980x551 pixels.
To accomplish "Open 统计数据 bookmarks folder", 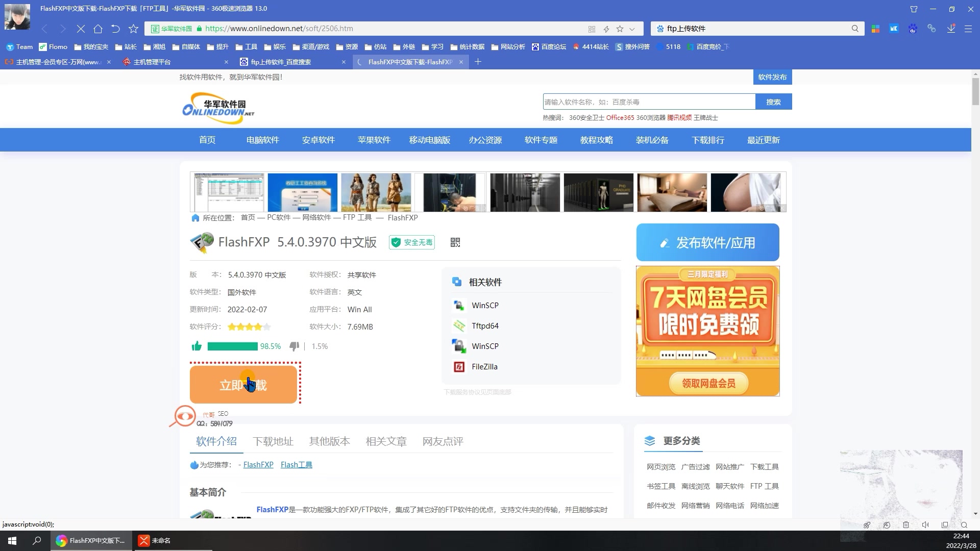I will [467, 46].
